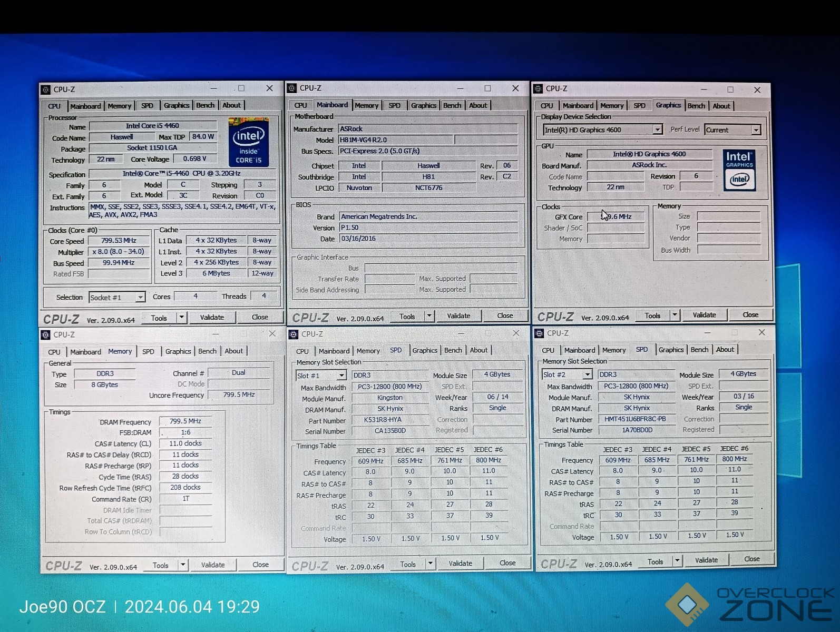The width and height of the screenshot is (840, 632).
Task: Click the 208 clocks tRFC value
Action: 185,488
